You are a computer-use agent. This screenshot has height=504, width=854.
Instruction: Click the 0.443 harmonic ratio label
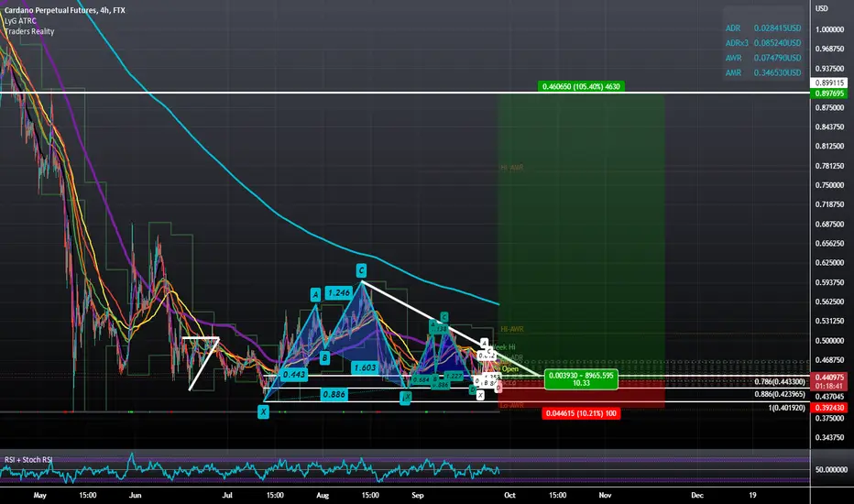[x=294, y=374]
